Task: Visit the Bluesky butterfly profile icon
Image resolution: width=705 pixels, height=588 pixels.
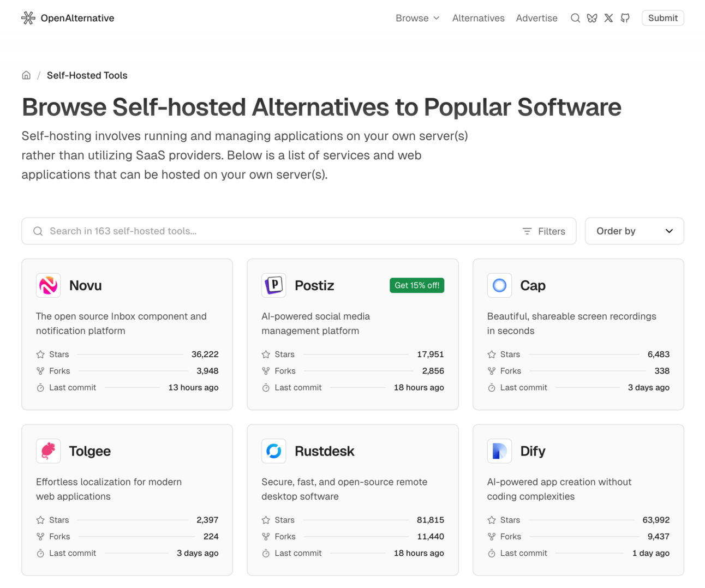Action: click(x=592, y=18)
